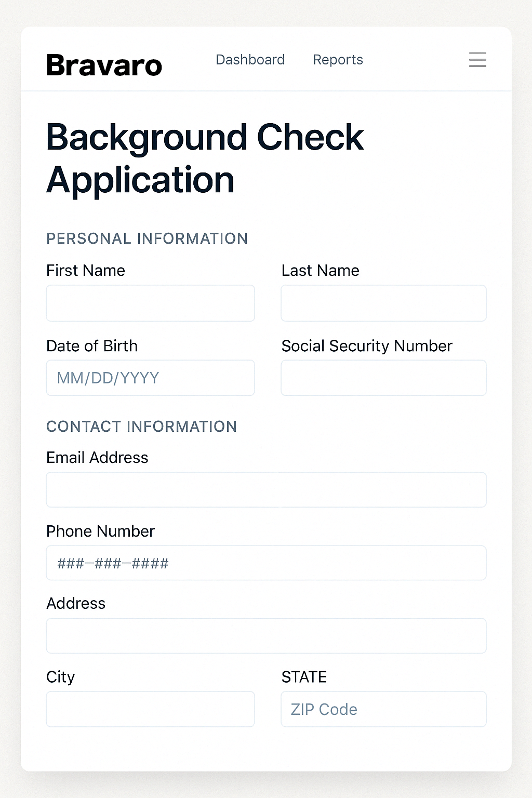Focus the First Name input field
Viewport: 532px width, 798px height.
coord(151,303)
